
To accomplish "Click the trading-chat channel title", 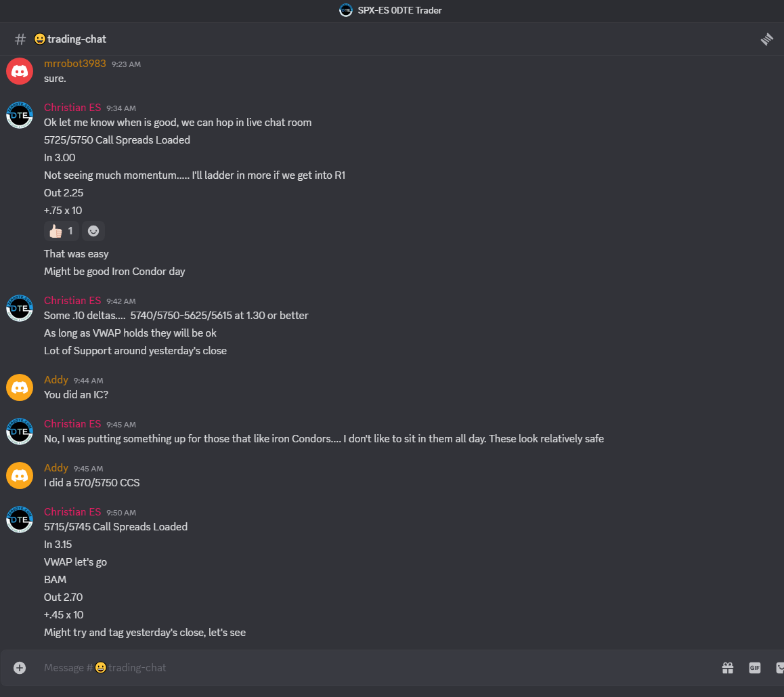I will [70, 39].
